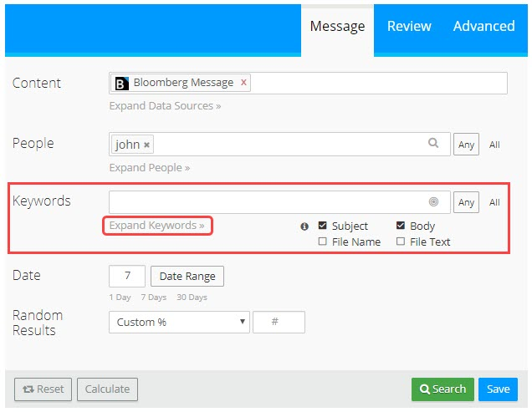Viewport: 532px width, 412px height.
Task: Click the target icon in Keywords field
Action: pyautogui.click(x=433, y=201)
